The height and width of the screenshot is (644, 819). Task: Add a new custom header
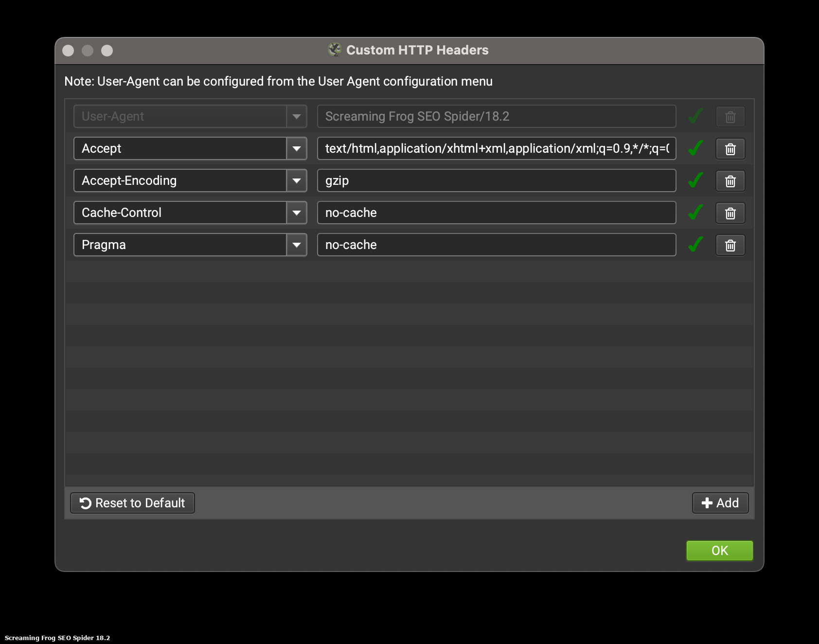[x=720, y=503]
